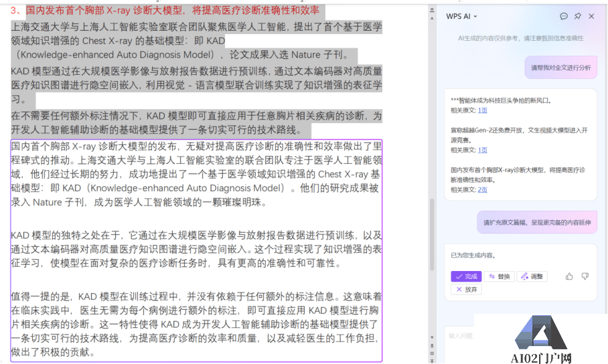Screen dimensions: 608x364
Task: Click the split window icon above scrollbar
Action: pyautogui.click(x=432, y=10)
